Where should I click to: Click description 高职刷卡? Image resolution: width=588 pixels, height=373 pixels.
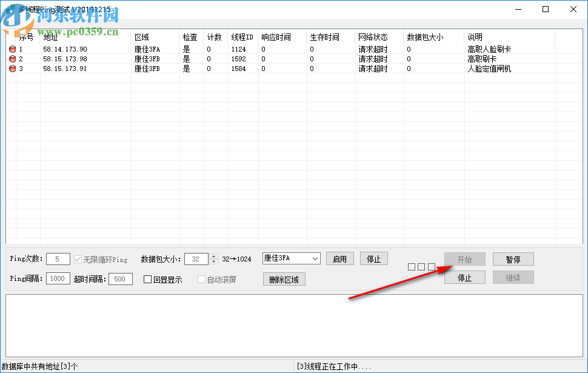pos(482,59)
